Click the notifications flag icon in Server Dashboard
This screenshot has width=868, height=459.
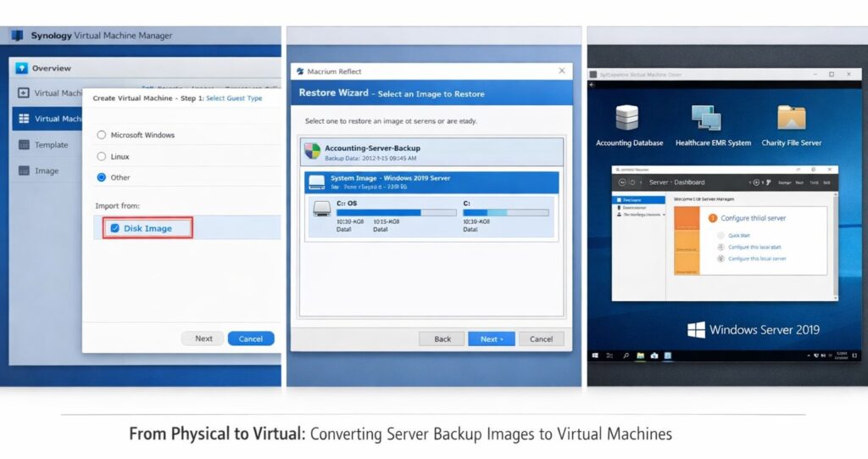(768, 182)
